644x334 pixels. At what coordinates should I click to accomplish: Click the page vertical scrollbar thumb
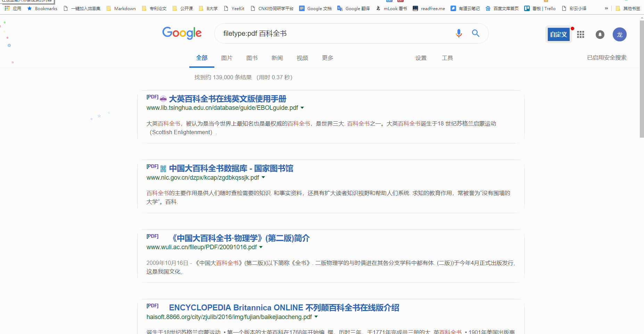pyautogui.click(x=642, y=79)
